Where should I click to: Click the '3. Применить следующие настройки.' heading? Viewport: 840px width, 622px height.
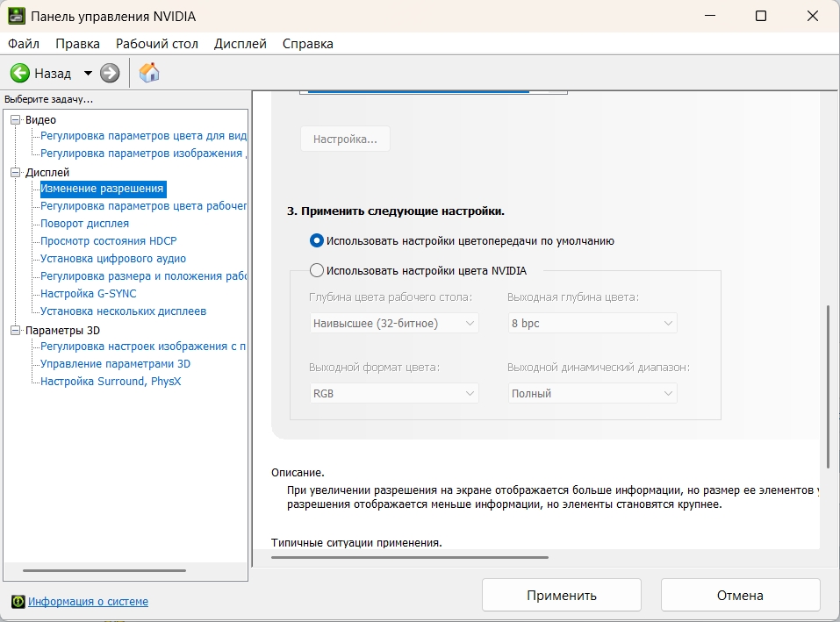click(x=396, y=211)
